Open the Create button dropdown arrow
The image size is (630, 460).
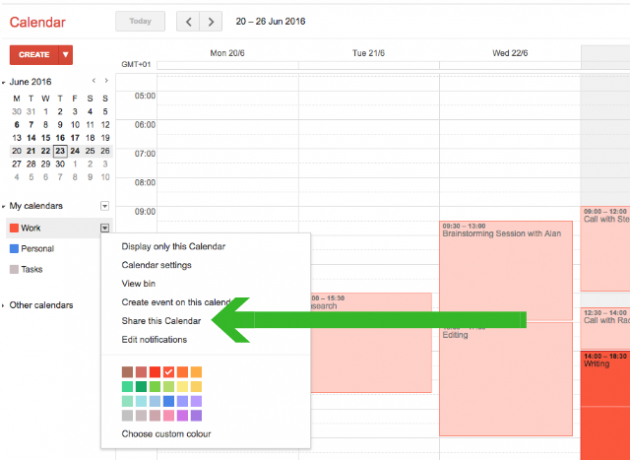point(65,55)
